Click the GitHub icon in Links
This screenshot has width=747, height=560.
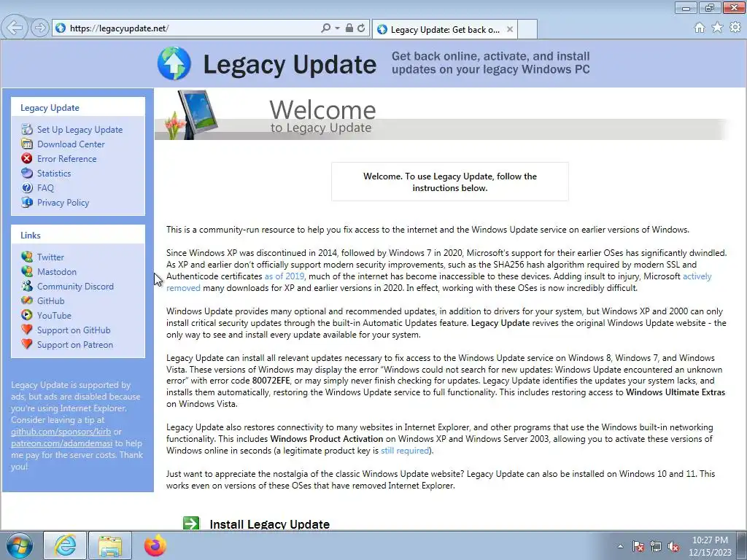tap(27, 300)
